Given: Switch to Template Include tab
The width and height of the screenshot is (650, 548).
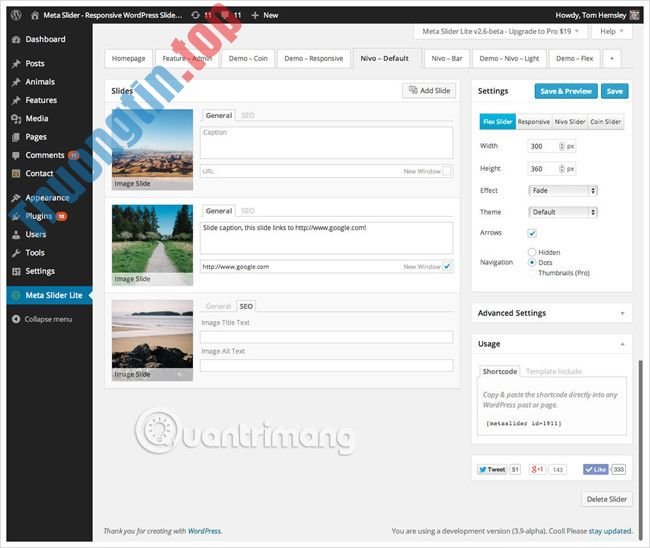Looking at the screenshot, I should pos(554,371).
